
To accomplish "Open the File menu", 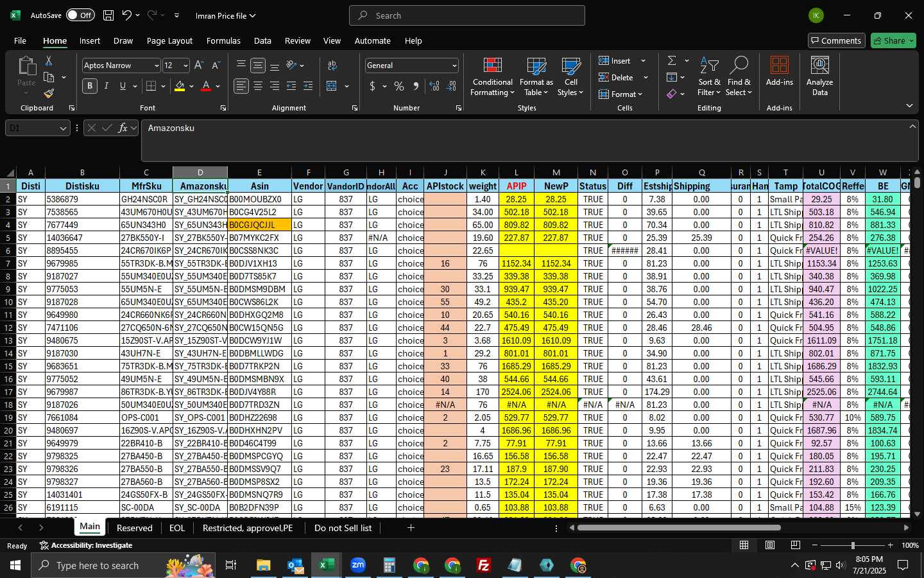I will click(x=21, y=40).
